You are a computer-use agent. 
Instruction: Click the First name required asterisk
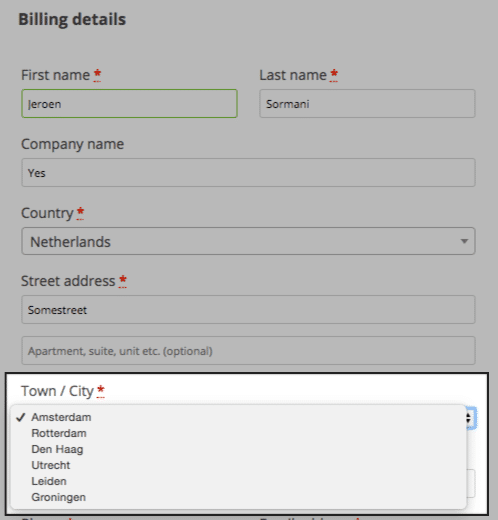click(x=97, y=75)
